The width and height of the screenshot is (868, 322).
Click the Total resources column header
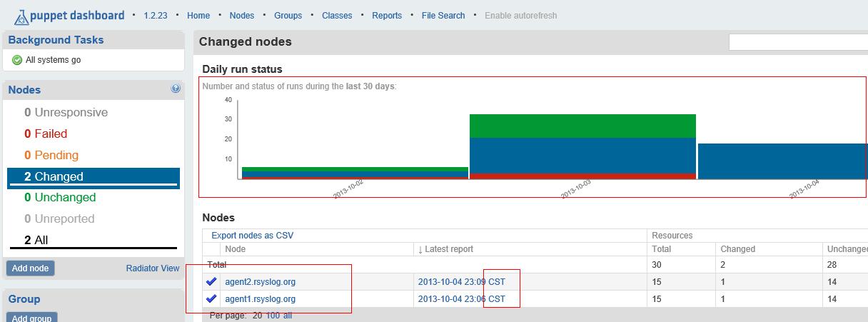point(661,249)
